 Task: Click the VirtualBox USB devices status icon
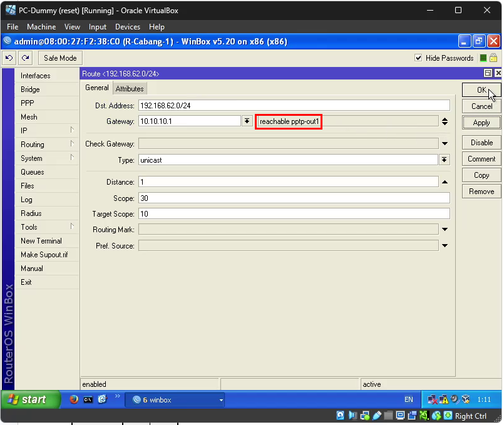377,416
